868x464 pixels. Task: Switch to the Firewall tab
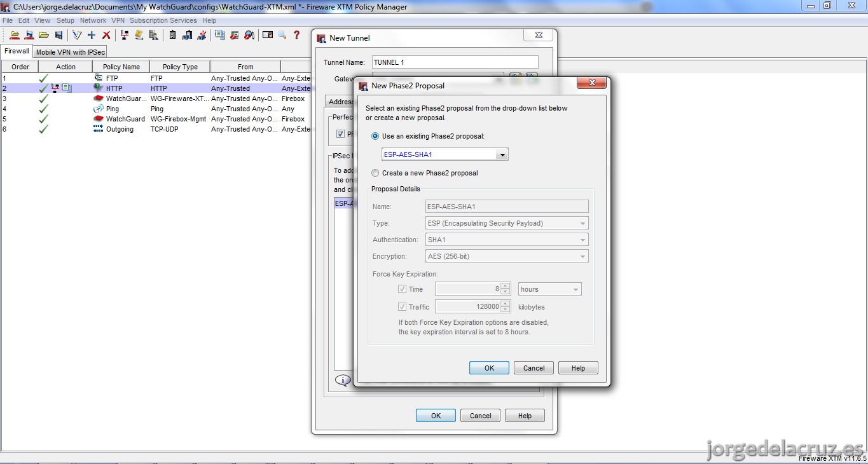pos(17,51)
